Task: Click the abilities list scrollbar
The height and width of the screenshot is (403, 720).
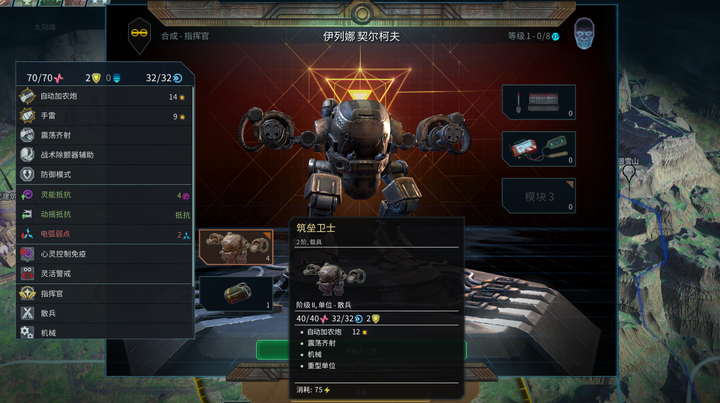Action: (x=193, y=184)
